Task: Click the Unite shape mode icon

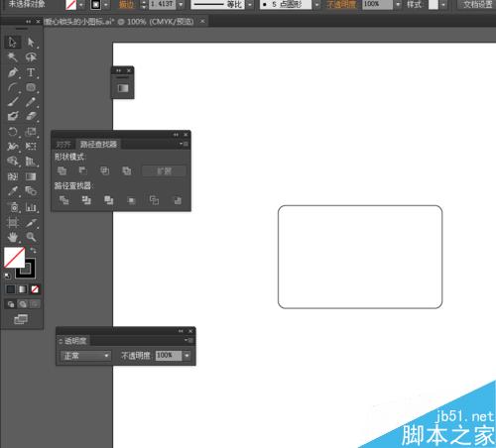Action: click(62, 170)
